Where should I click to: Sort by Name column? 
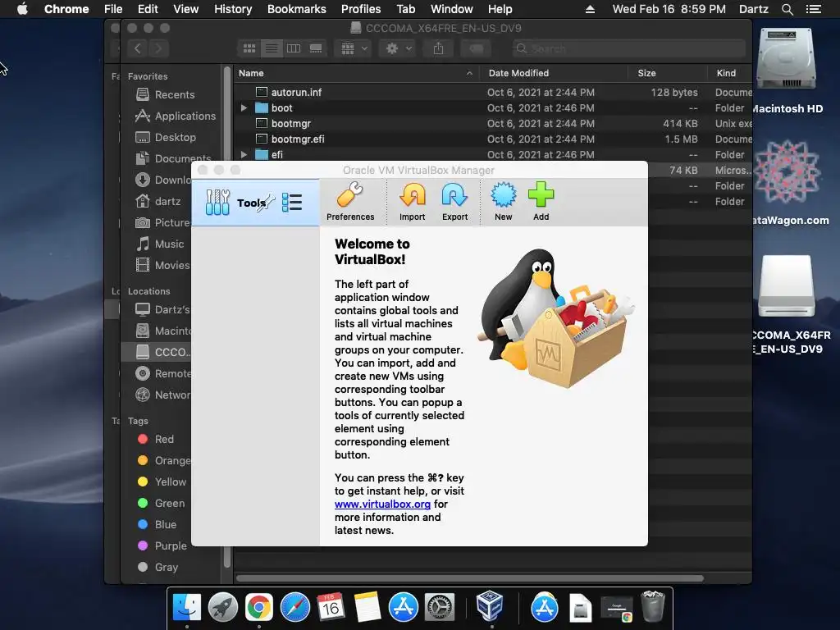coord(356,73)
